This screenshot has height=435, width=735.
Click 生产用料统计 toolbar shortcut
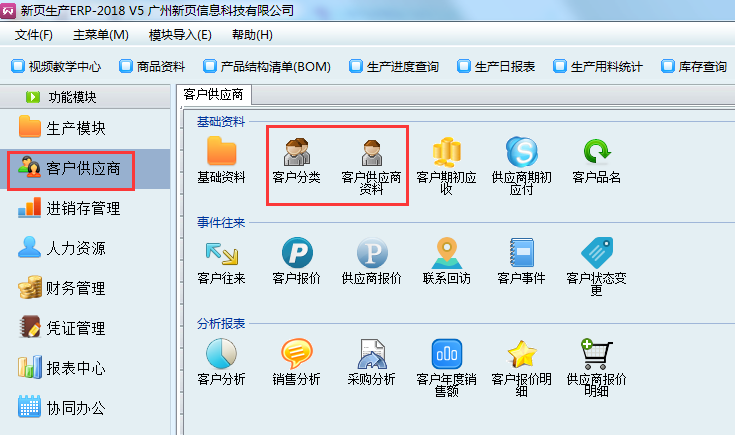coord(598,67)
